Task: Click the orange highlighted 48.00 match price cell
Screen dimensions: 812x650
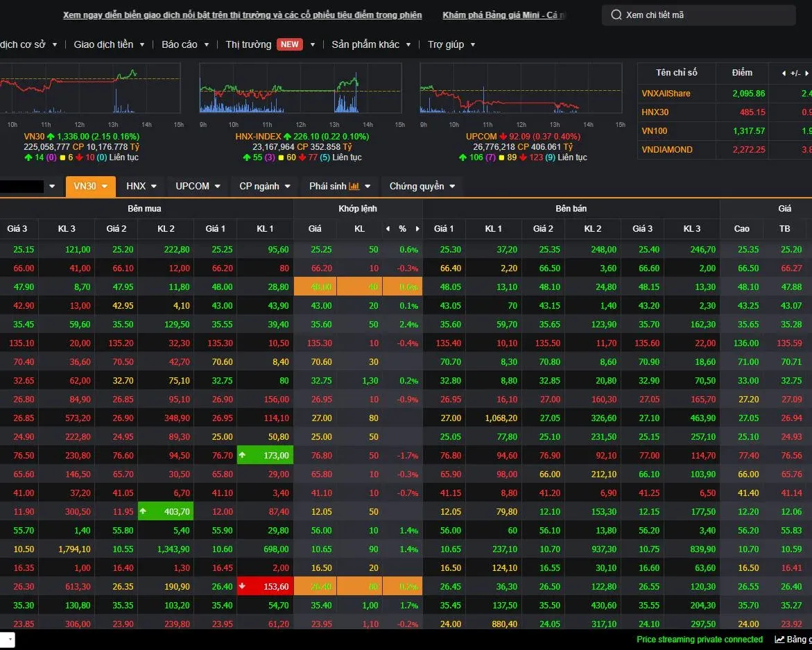Action: (315, 287)
